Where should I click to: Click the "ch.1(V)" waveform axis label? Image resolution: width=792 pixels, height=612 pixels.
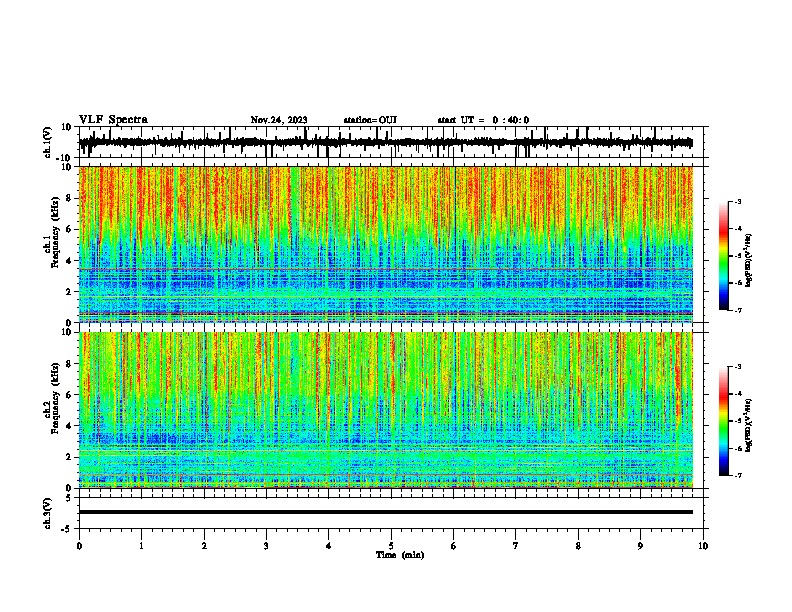[x=48, y=142]
